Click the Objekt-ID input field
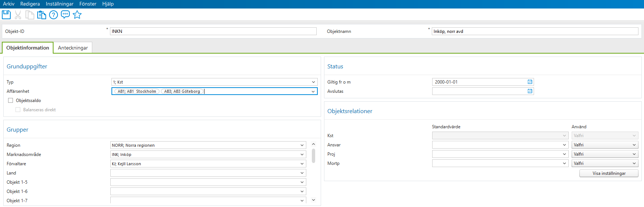 tap(213, 31)
